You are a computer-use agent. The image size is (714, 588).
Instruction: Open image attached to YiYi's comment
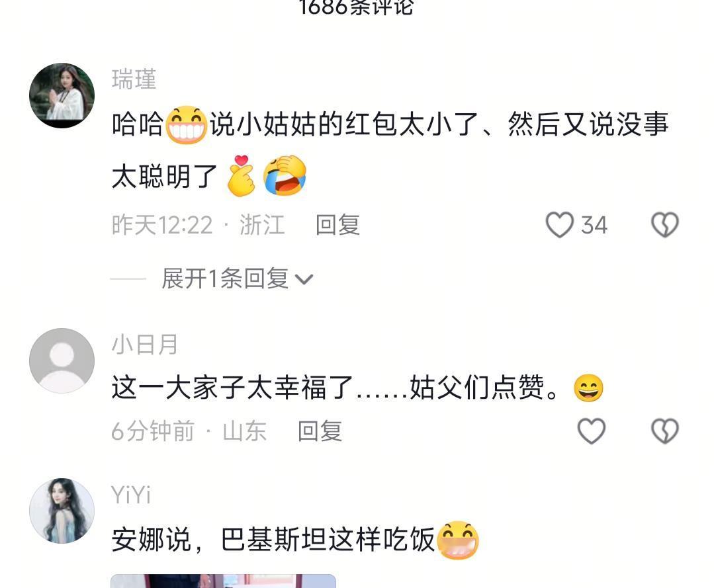pyautogui.click(x=223, y=581)
